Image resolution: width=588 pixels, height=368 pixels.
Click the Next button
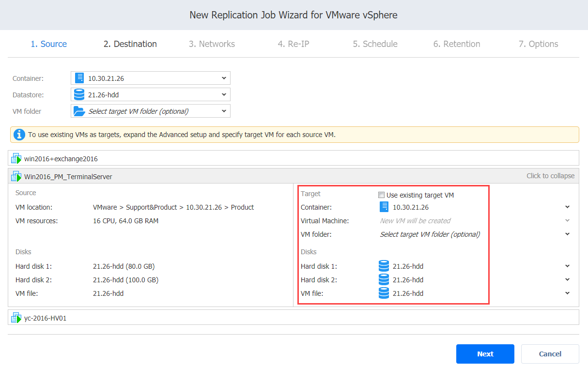click(485, 354)
